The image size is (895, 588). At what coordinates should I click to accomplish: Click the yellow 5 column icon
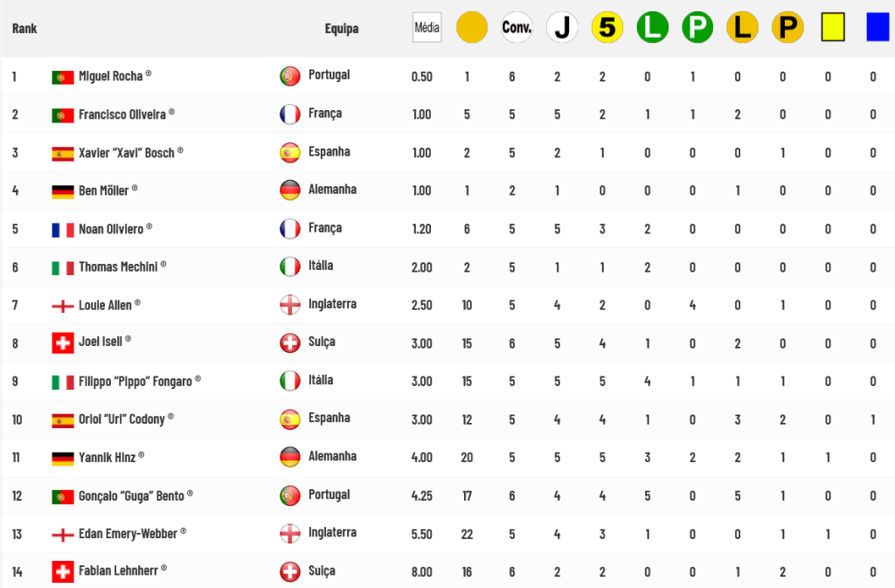607,27
